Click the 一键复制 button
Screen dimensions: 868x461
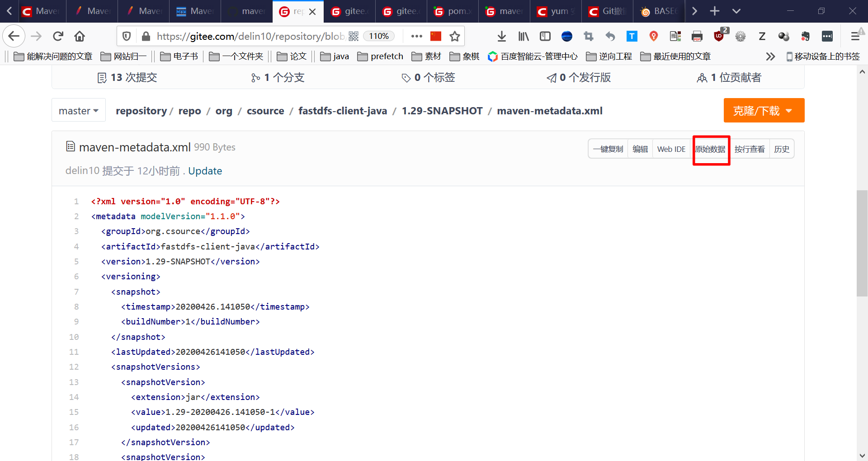(608, 149)
